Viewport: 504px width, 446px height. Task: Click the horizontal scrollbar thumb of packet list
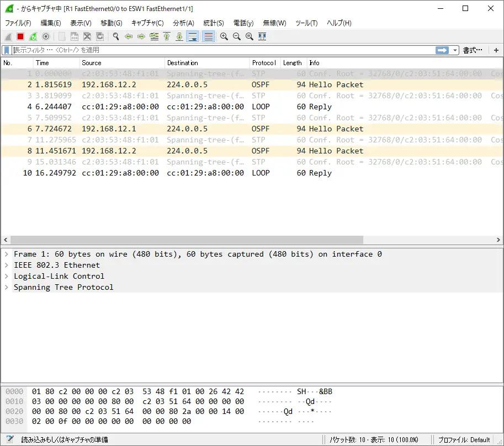pos(187,240)
